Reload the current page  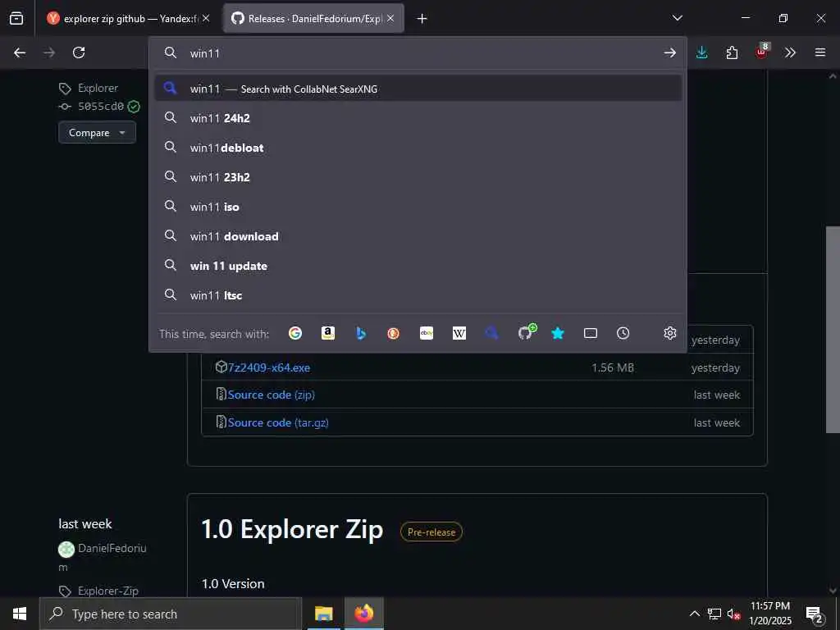point(79,52)
